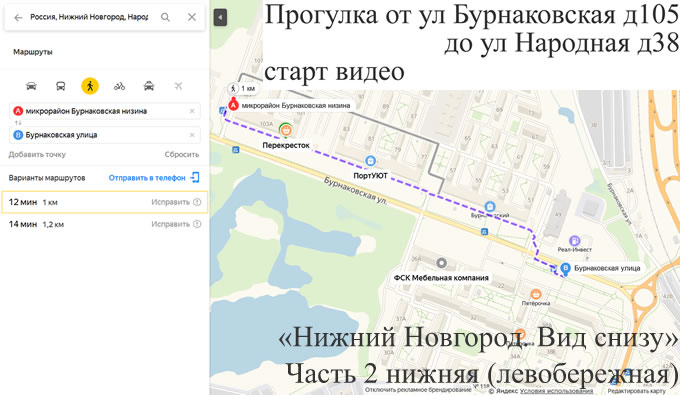The width and height of the screenshot is (680, 395).
Task: Remove the Бурнаковская улица destination point
Action: (x=192, y=135)
